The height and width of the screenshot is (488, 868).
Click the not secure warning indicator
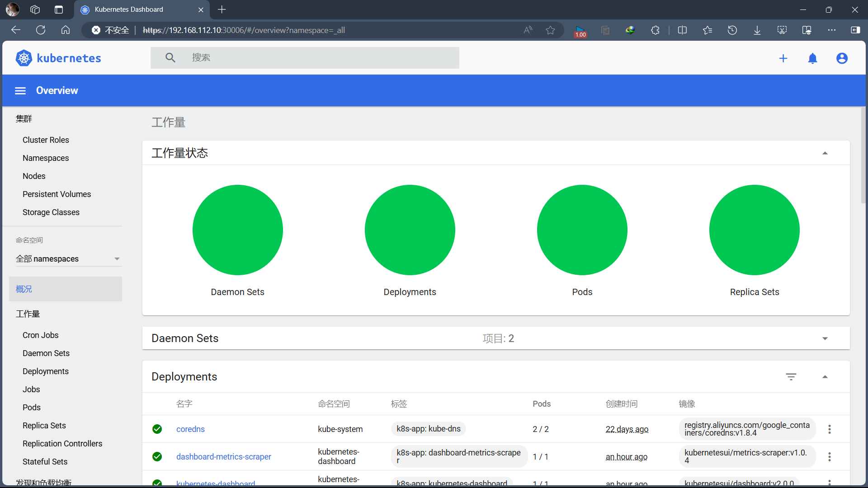tap(111, 30)
